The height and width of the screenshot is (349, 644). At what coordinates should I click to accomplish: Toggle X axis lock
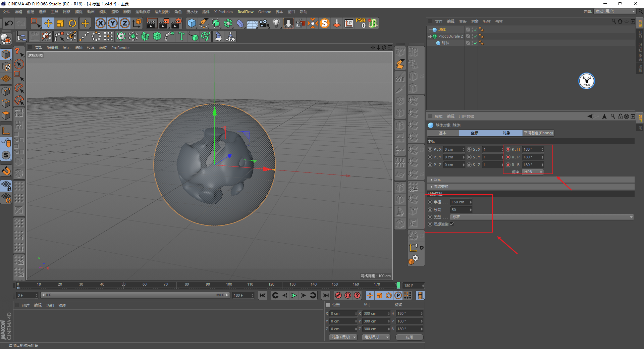pos(100,23)
